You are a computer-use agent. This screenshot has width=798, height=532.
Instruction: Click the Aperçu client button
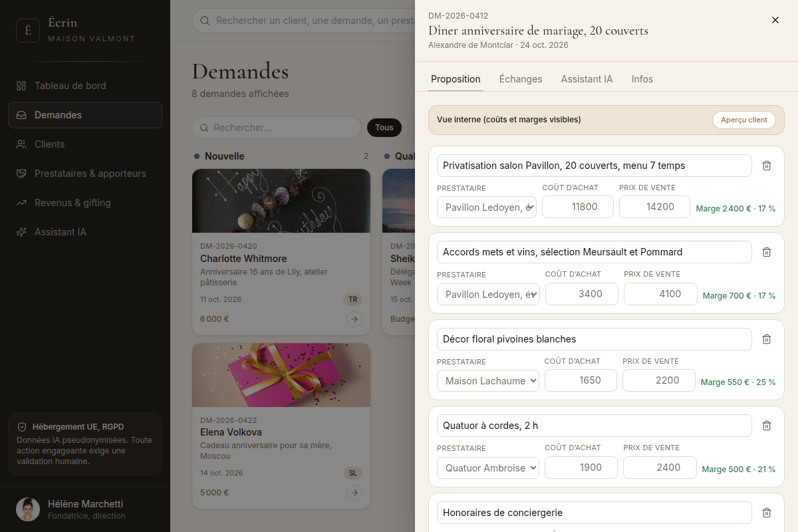click(x=744, y=120)
